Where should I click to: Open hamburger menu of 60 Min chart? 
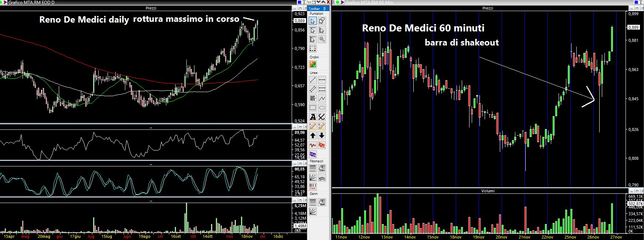click(333, 2)
